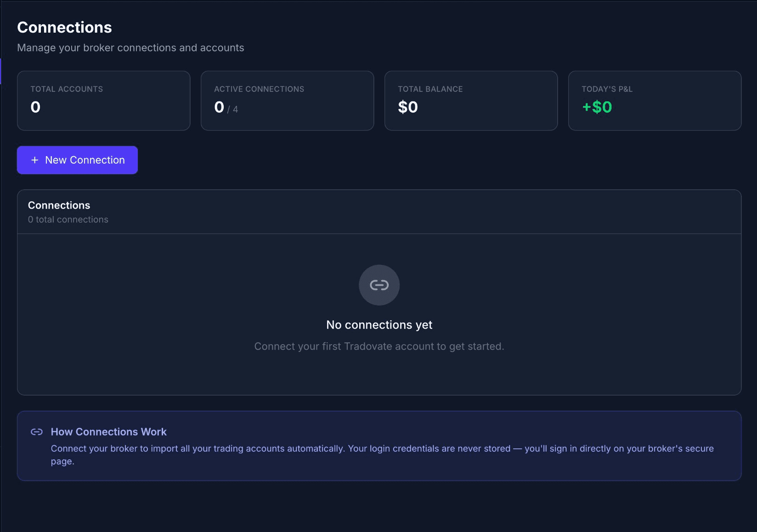Click the 0 / 4 active connections counter
This screenshot has width=757, height=532.
tap(226, 108)
